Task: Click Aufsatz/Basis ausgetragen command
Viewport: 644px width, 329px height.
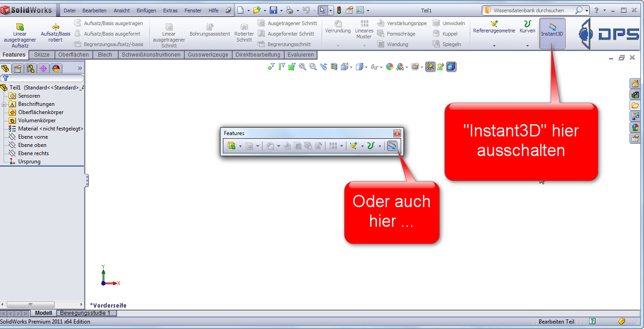Action: 108,23
